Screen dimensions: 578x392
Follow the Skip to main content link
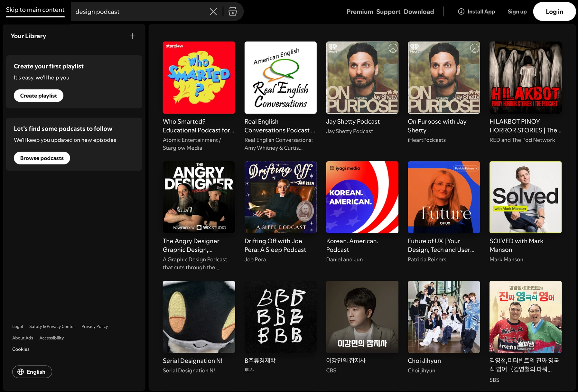35,10
